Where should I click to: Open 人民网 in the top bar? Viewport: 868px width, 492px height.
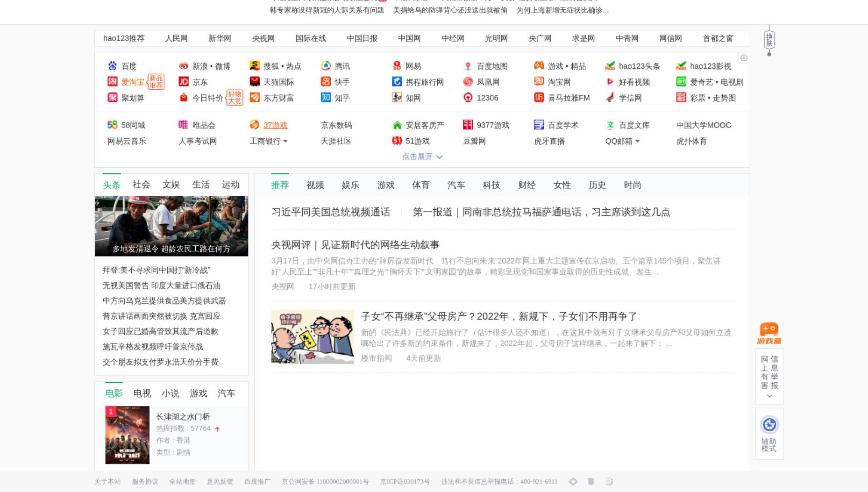(x=176, y=38)
